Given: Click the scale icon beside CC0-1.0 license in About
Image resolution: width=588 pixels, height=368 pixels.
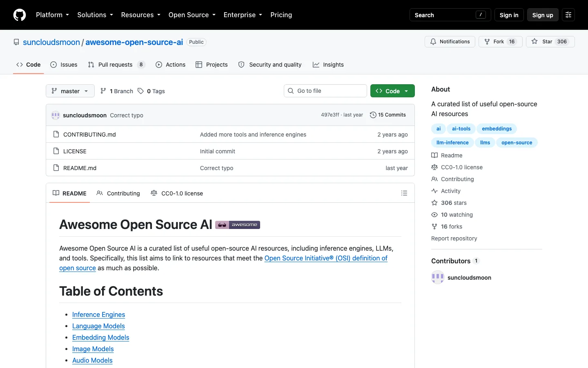Looking at the screenshot, I should [x=434, y=167].
